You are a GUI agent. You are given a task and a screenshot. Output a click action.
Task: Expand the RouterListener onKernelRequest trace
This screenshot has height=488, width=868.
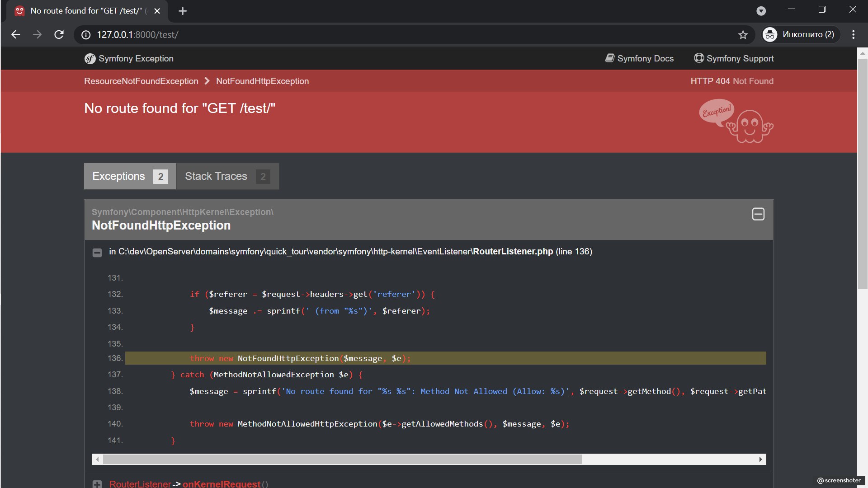pos(97,484)
